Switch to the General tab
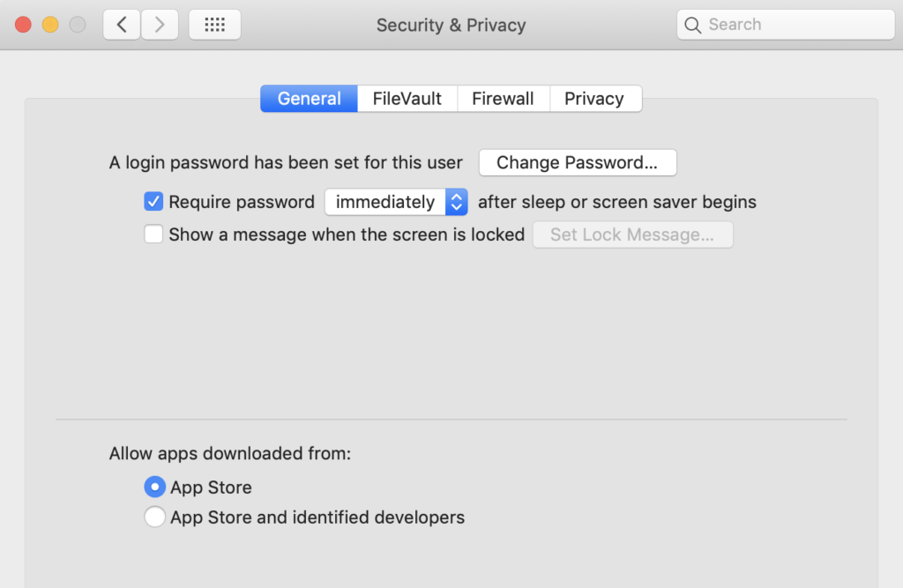Viewport: 903px width, 588px height. click(309, 99)
